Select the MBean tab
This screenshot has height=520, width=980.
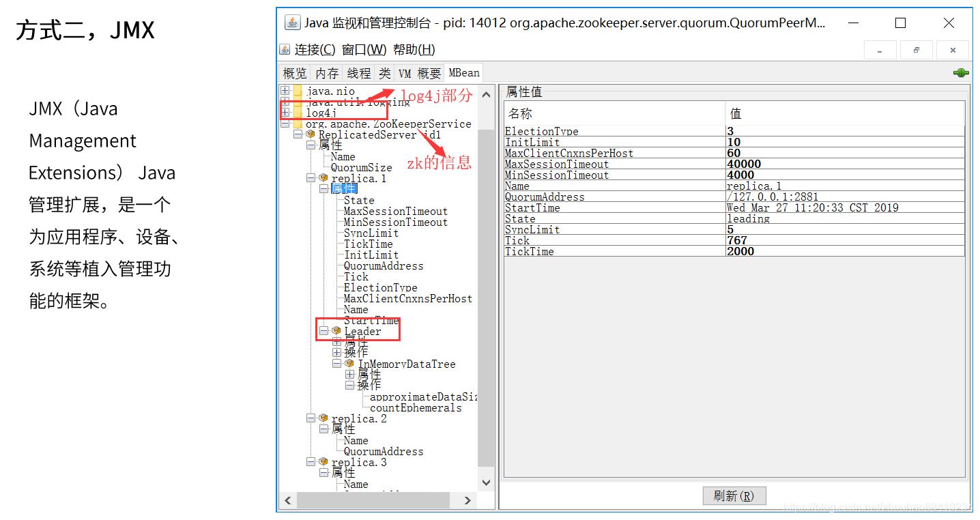[x=463, y=72]
